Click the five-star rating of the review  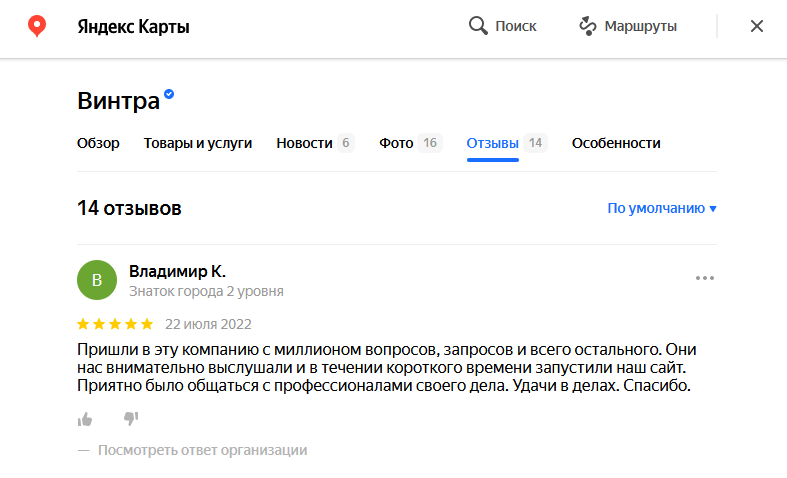[x=115, y=324]
